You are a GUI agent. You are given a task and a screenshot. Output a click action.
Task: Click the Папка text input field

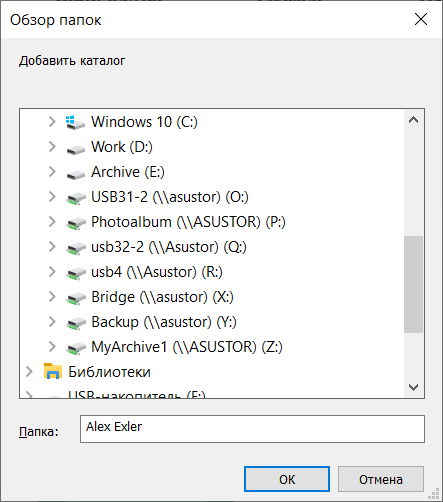click(252, 429)
